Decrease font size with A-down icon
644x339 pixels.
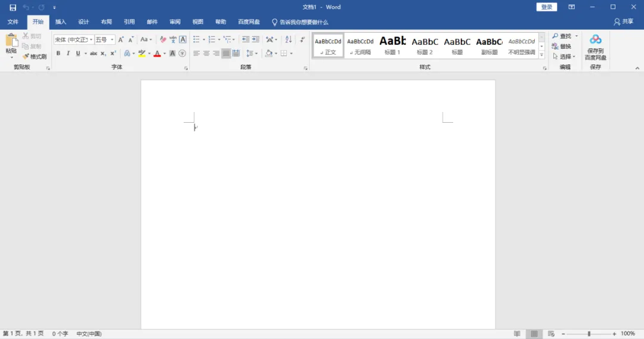[x=131, y=39]
